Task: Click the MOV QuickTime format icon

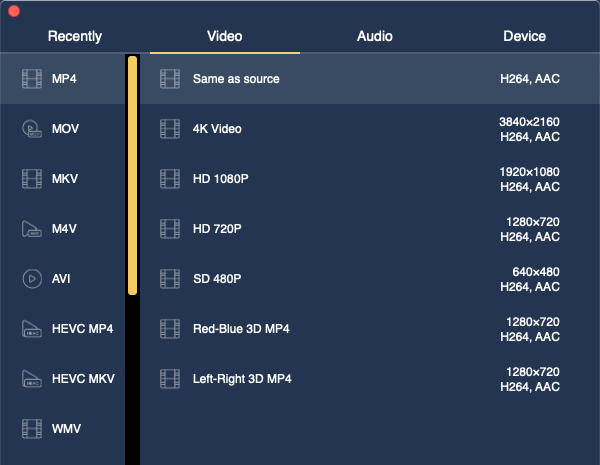Action: tap(32, 129)
